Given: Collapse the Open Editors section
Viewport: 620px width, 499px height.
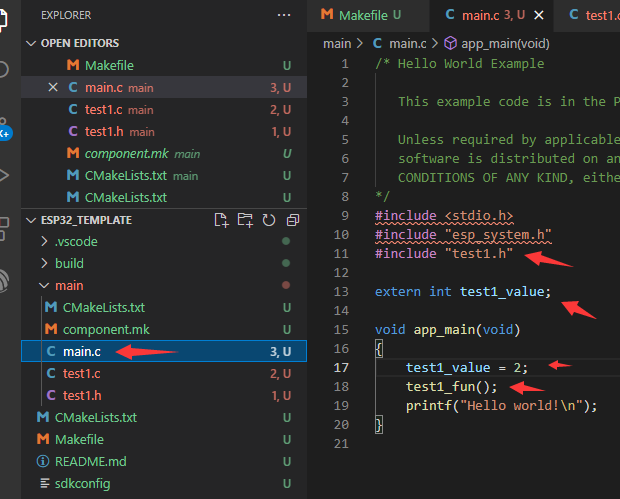Looking at the screenshot, I should click(x=31, y=43).
